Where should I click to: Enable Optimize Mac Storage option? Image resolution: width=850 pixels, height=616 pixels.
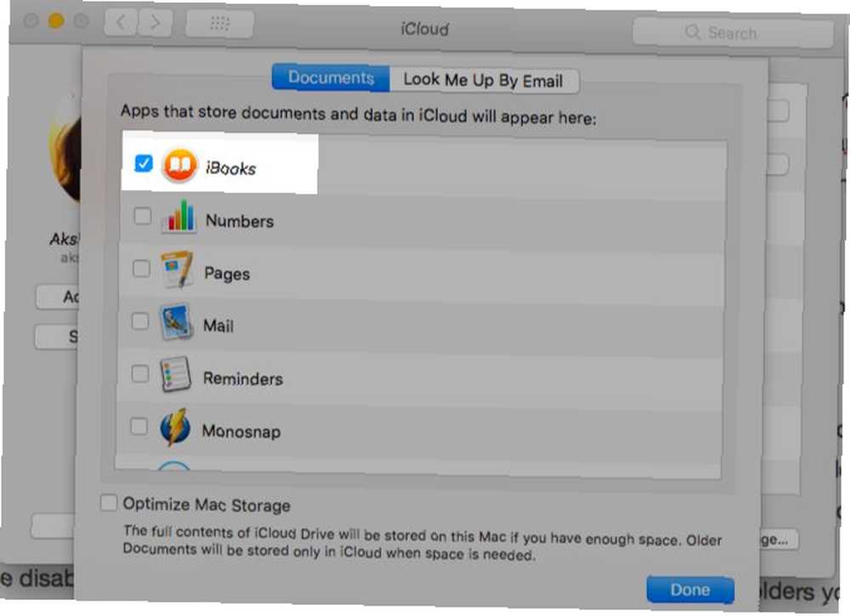[109, 503]
